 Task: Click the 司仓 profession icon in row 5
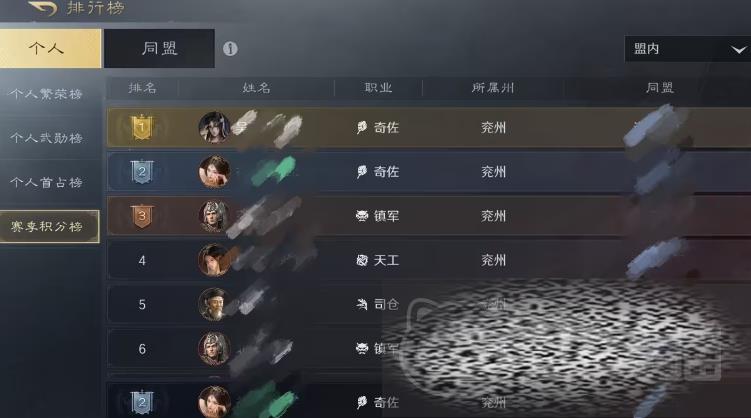(362, 304)
